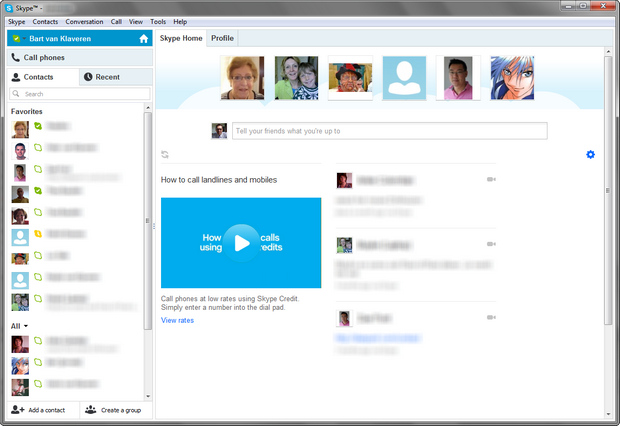Click the man in pink shirt thumbnail

click(458, 78)
